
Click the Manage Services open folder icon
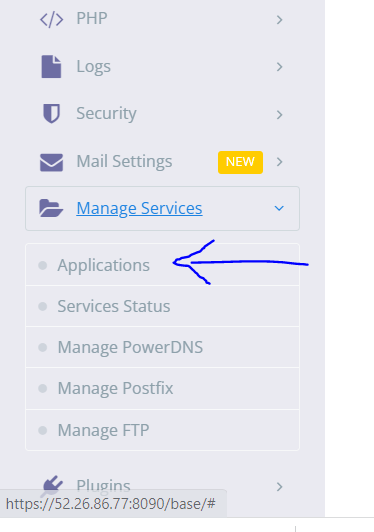(x=51, y=208)
